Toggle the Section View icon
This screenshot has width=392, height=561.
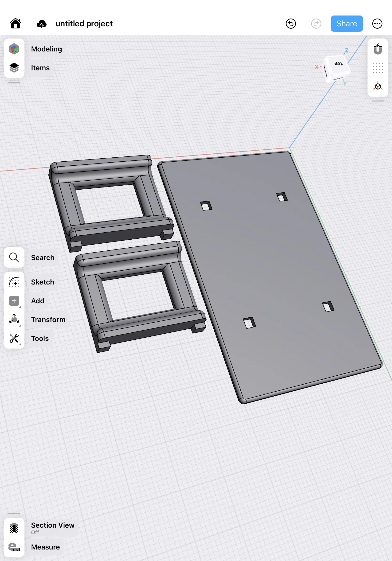click(14, 528)
